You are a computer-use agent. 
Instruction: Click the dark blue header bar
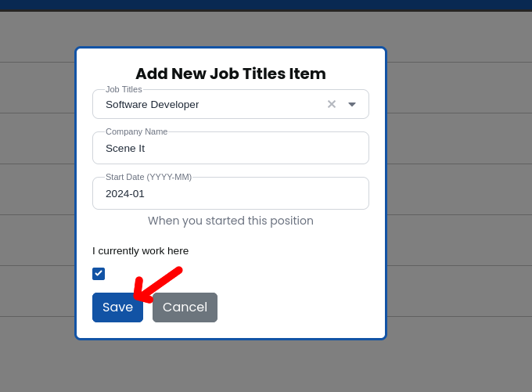(x=266, y=5)
